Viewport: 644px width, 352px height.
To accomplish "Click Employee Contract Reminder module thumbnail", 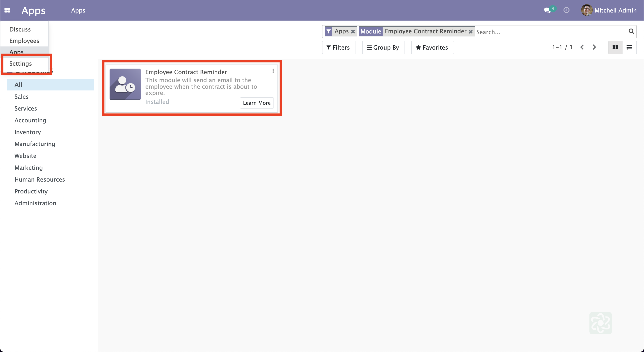I will click(125, 84).
